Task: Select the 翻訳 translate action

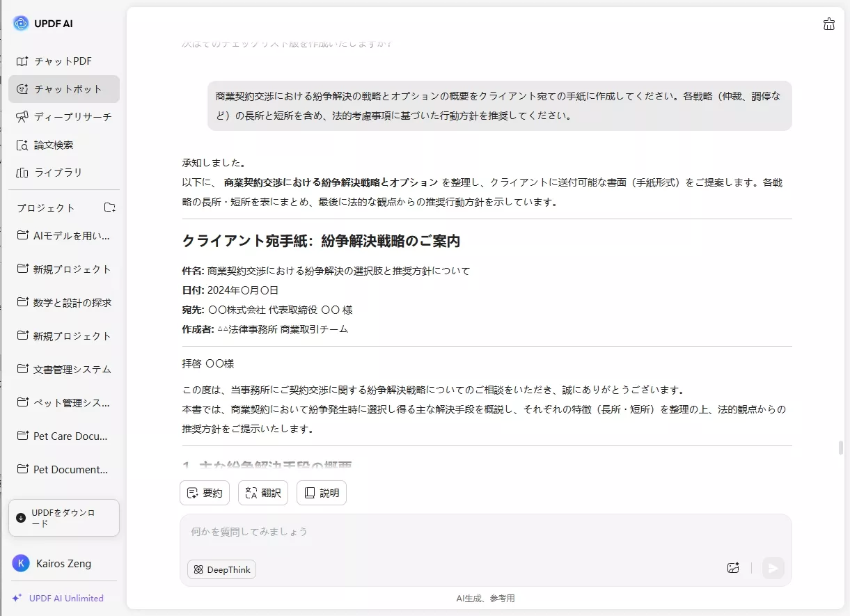Action: 262,493
